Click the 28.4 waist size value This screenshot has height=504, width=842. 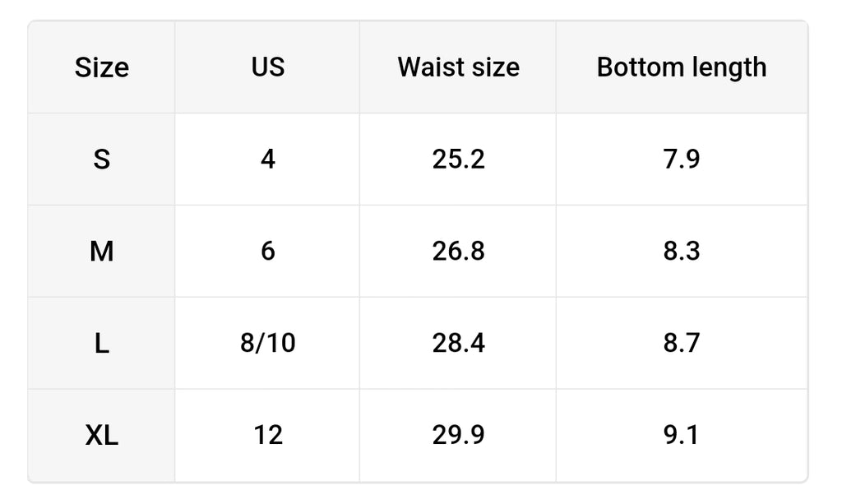click(458, 343)
